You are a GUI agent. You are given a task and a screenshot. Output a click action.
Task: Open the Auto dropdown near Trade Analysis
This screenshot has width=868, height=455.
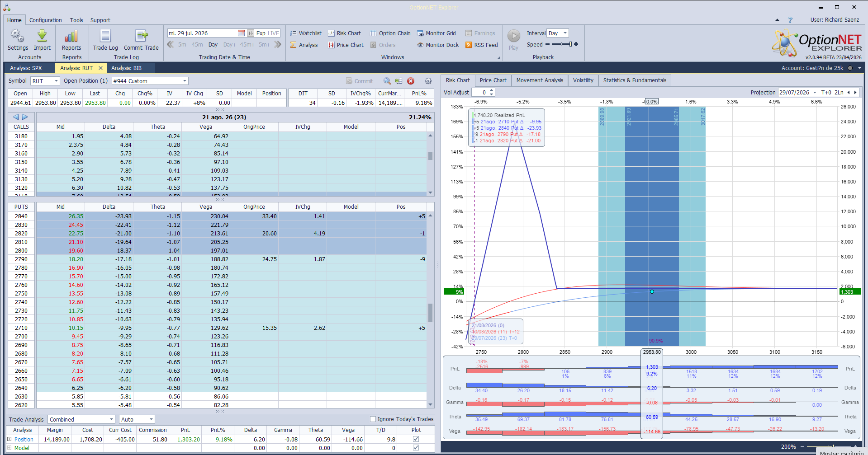click(x=151, y=419)
